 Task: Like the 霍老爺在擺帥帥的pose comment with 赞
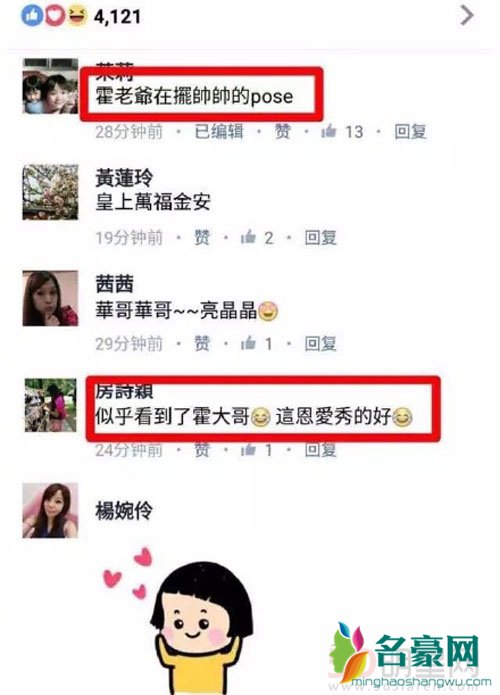[x=282, y=131]
